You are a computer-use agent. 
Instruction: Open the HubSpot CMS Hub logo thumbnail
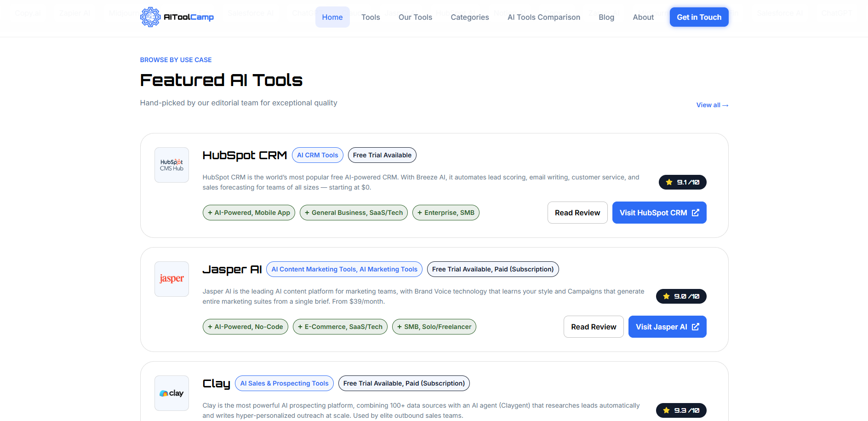[x=171, y=165]
